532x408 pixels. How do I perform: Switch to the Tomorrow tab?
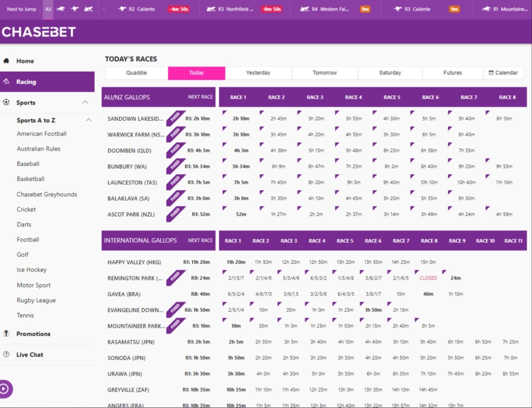click(x=325, y=73)
